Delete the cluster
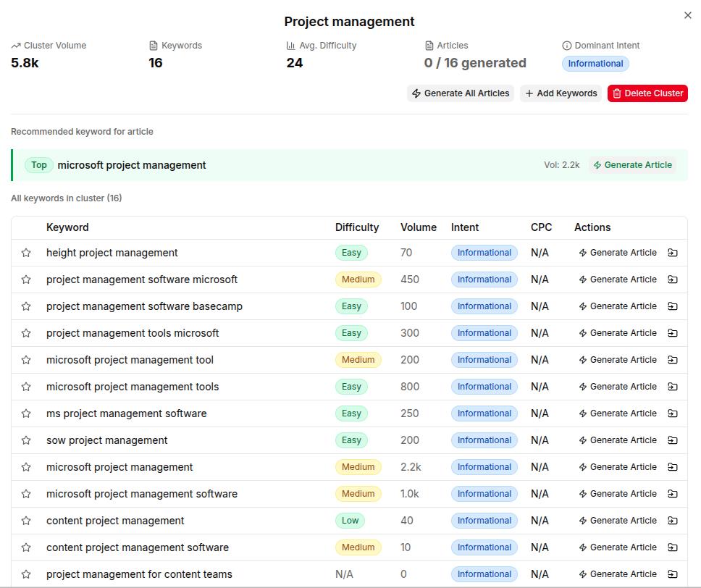Image resolution: width=701 pixels, height=588 pixels. coord(647,93)
